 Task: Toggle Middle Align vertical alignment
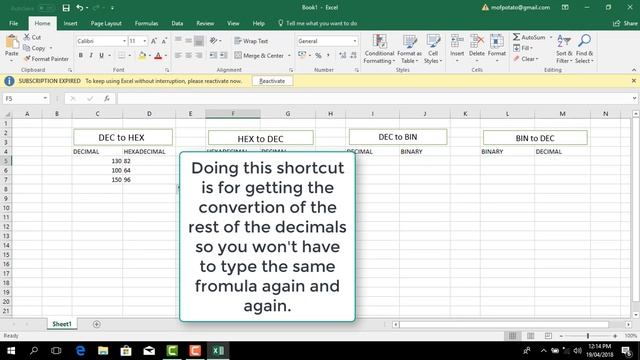tap(188, 41)
